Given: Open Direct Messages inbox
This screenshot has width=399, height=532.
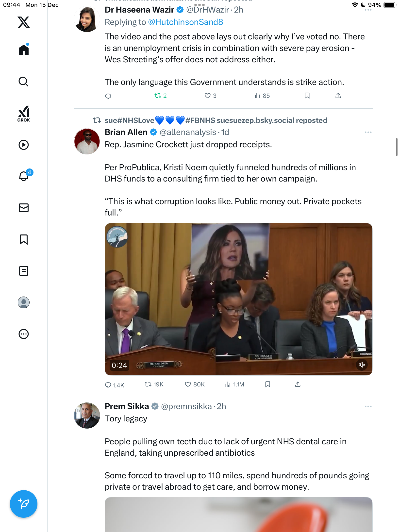Looking at the screenshot, I should click(24, 208).
